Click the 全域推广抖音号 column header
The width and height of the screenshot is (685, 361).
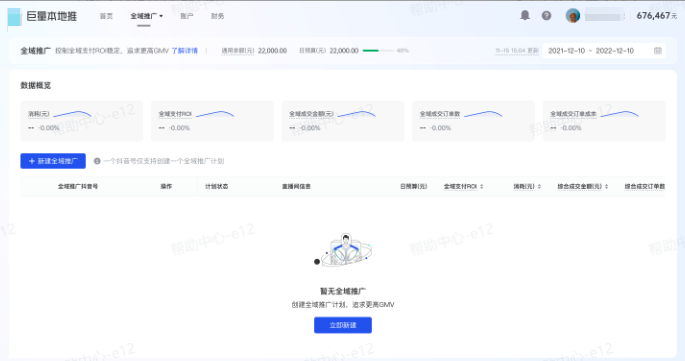click(x=78, y=187)
